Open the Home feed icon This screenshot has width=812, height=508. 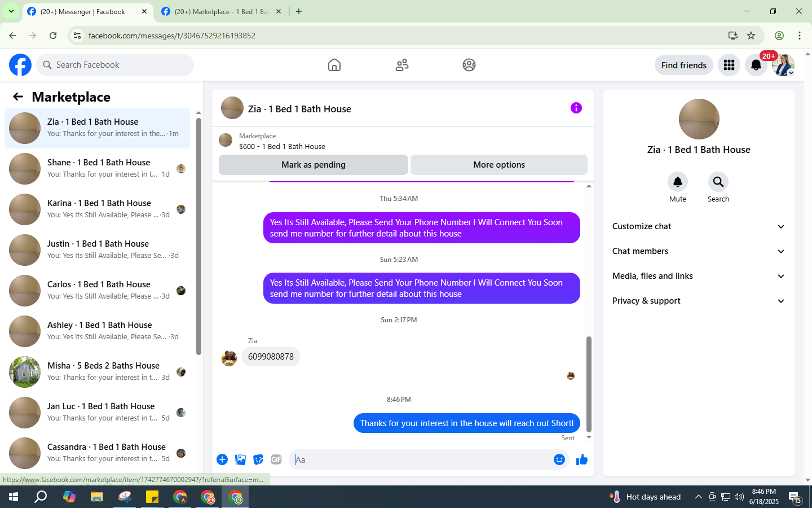pos(334,65)
